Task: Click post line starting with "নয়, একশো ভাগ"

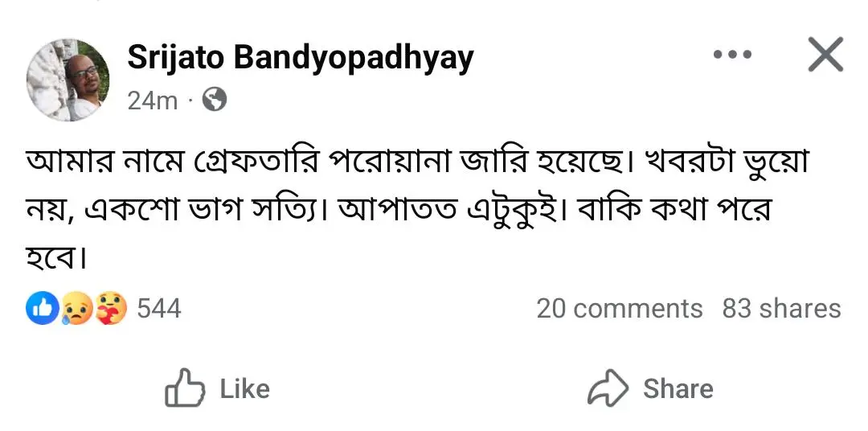Action: tap(399, 210)
